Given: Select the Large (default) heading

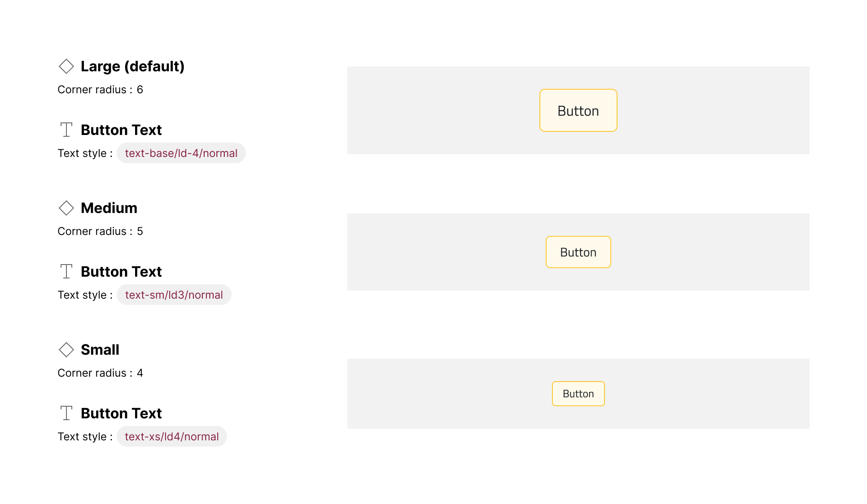Looking at the screenshot, I should coord(133,66).
